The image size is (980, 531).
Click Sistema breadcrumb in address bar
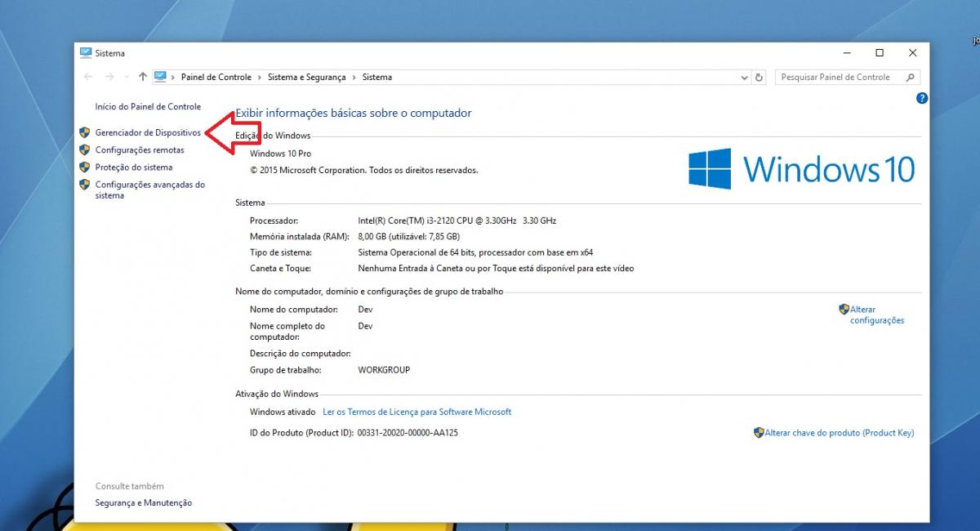pyautogui.click(x=377, y=77)
